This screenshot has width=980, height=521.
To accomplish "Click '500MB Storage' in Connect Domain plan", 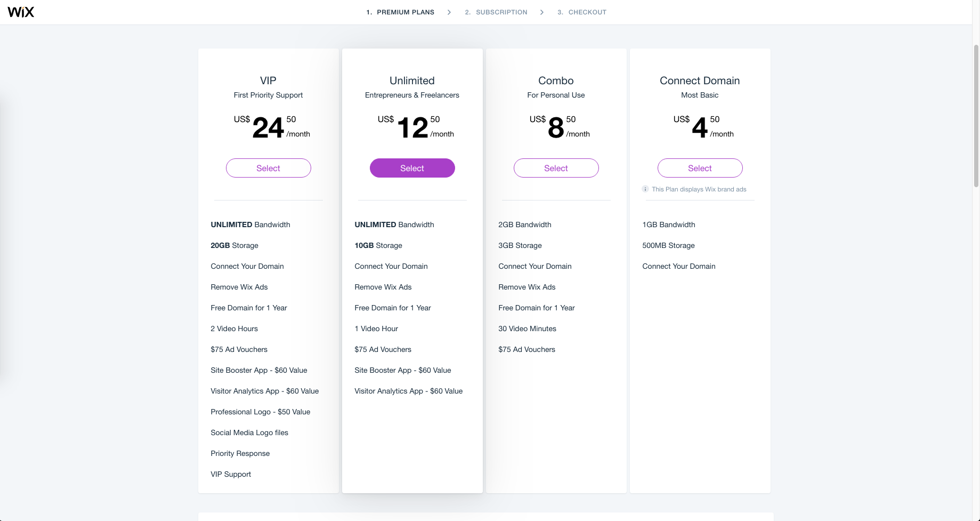I will tap(669, 245).
